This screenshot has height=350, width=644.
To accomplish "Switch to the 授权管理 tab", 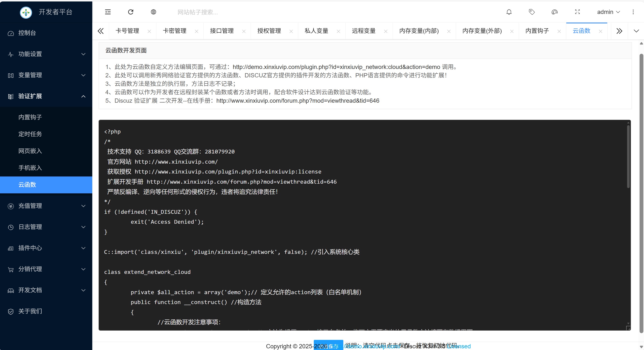I will click(269, 31).
